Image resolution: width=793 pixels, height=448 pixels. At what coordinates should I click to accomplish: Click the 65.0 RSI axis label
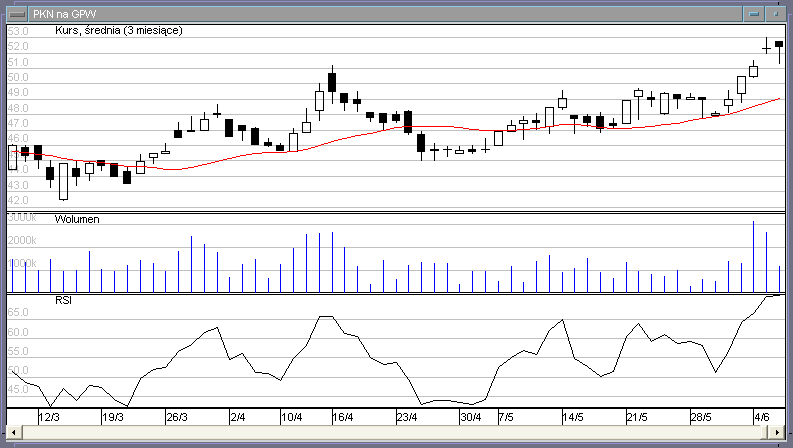click(x=18, y=312)
